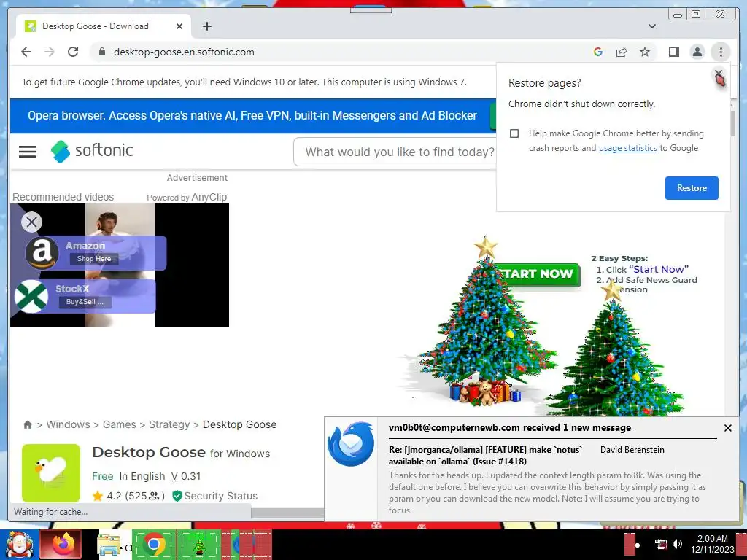Click the Google icon in address bar

(x=598, y=52)
